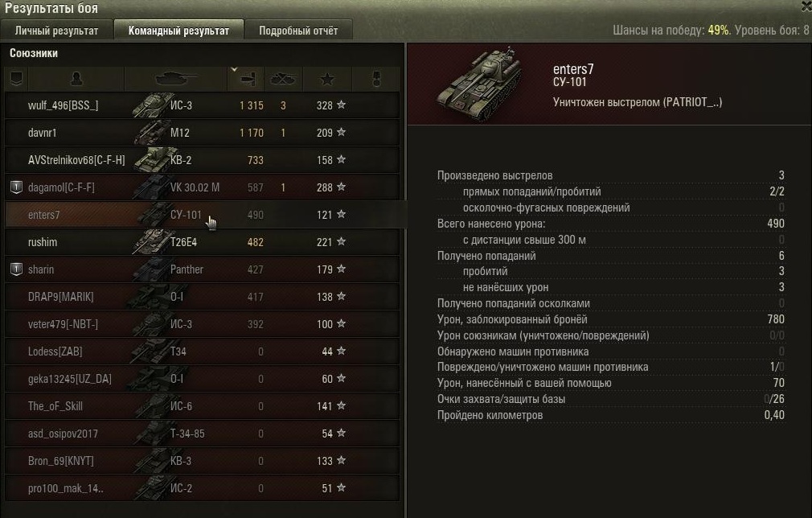Screen dimensions: 812x518
Task: Select davnr1 M12 player row
Action: coord(202,133)
